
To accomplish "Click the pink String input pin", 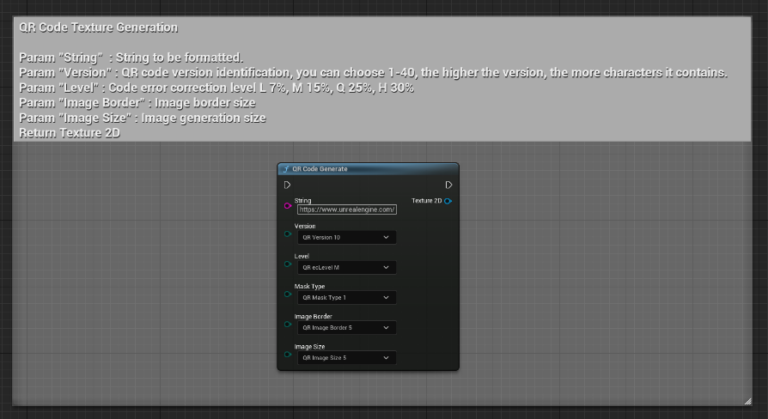I will pos(288,206).
